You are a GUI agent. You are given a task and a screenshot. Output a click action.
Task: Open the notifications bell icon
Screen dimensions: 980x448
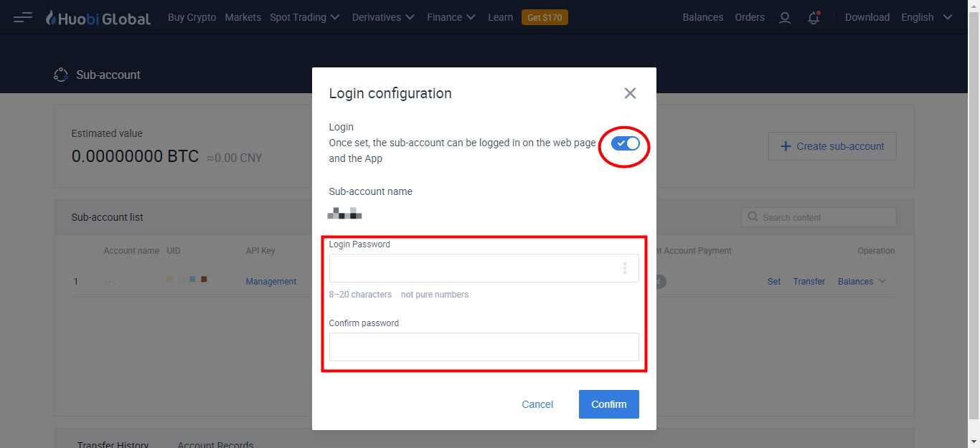click(x=814, y=18)
